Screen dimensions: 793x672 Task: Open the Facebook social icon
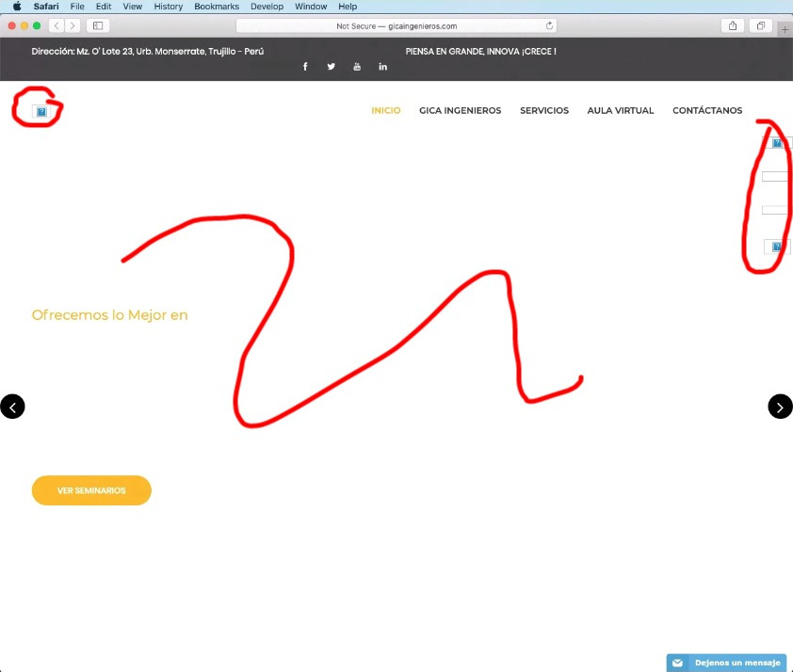coord(305,67)
